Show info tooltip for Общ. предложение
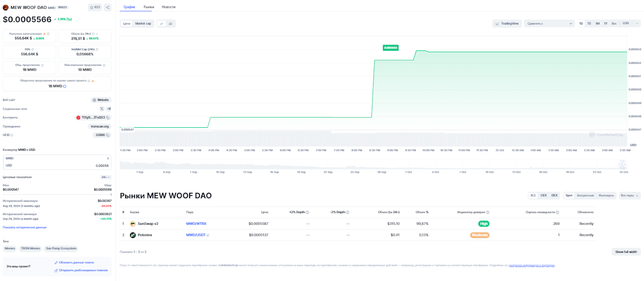The height and width of the screenshot is (281, 644). (x=42, y=65)
